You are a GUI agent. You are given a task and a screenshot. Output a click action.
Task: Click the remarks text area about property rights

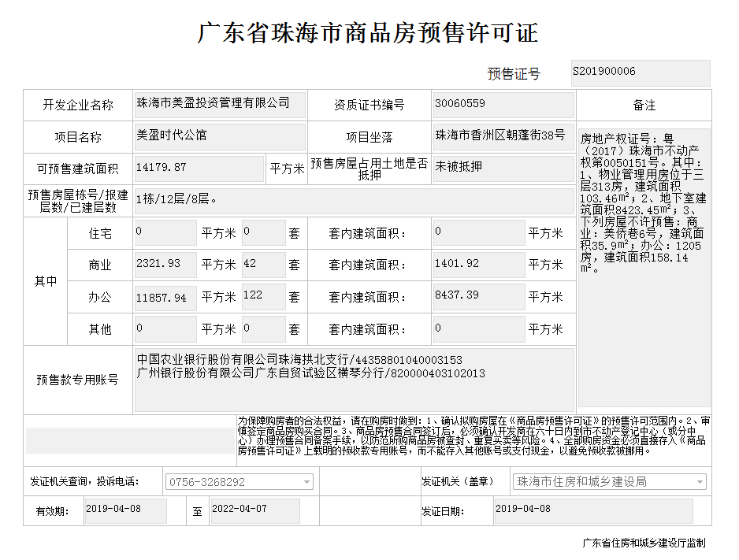click(644, 268)
